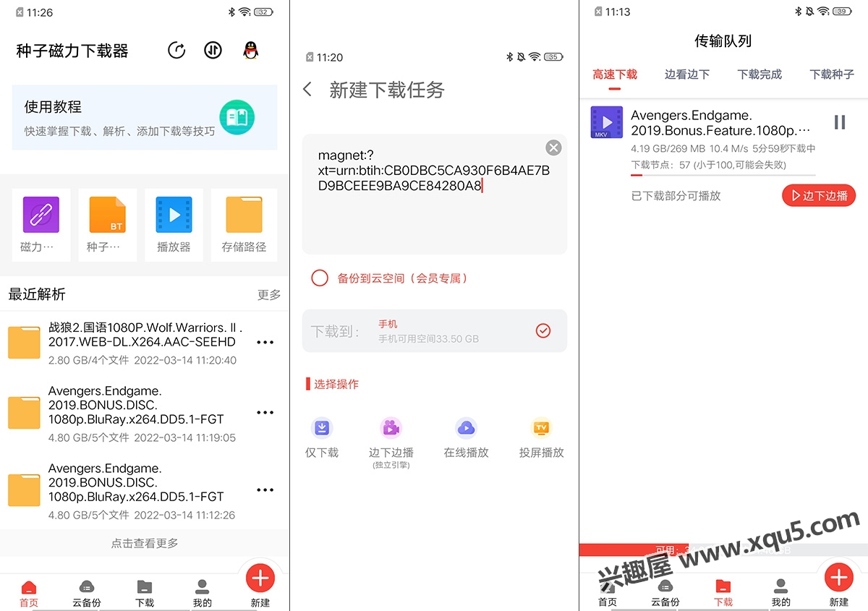Tap the magnet link input field
The height and width of the screenshot is (611, 868).
(x=434, y=194)
